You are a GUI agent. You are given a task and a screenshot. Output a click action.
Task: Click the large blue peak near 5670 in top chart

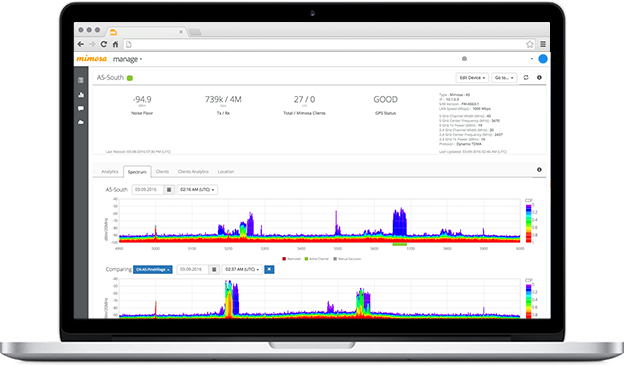(x=400, y=223)
